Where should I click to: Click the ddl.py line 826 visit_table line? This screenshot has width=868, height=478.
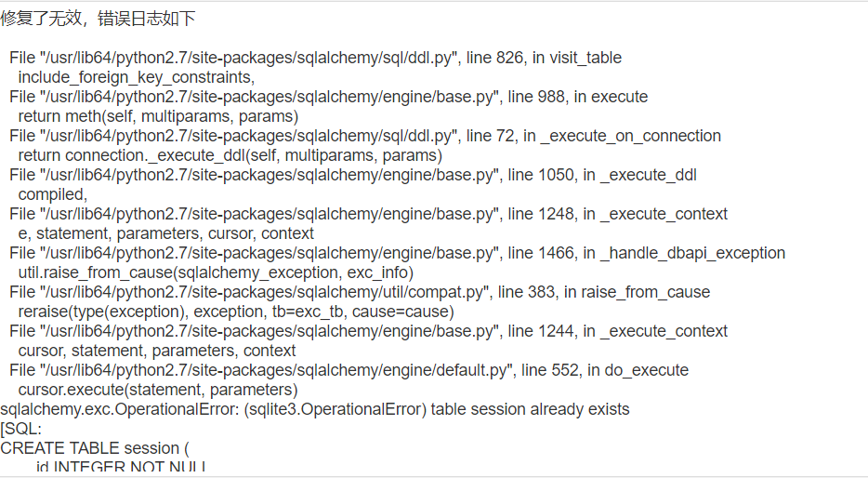tap(316, 58)
